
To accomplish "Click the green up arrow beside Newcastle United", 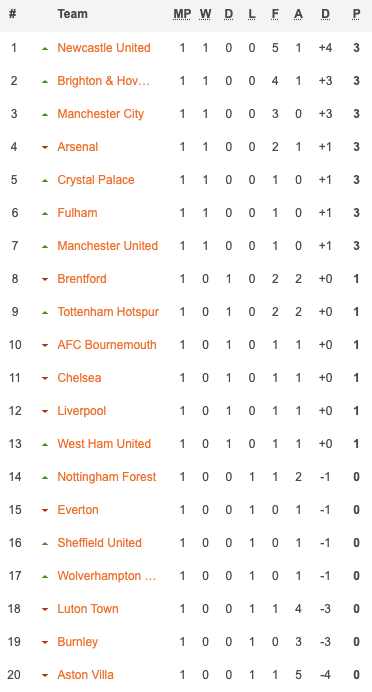I will pyautogui.click(x=45, y=49).
